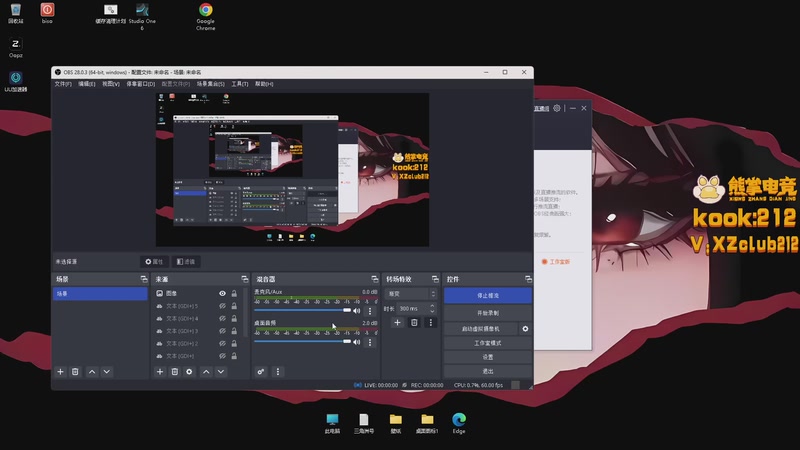Launch Edge from the bottom dock
Viewport: 800px width, 450px height.
pos(459,423)
